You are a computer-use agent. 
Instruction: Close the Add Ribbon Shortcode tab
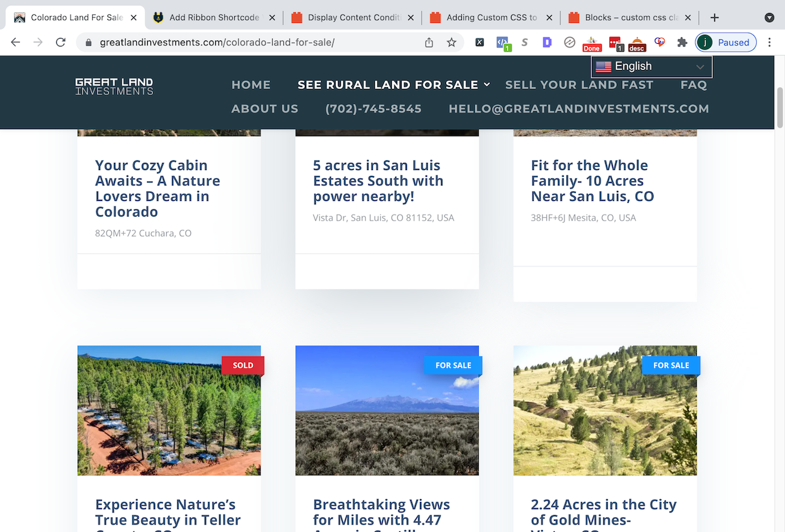pyautogui.click(x=271, y=18)
